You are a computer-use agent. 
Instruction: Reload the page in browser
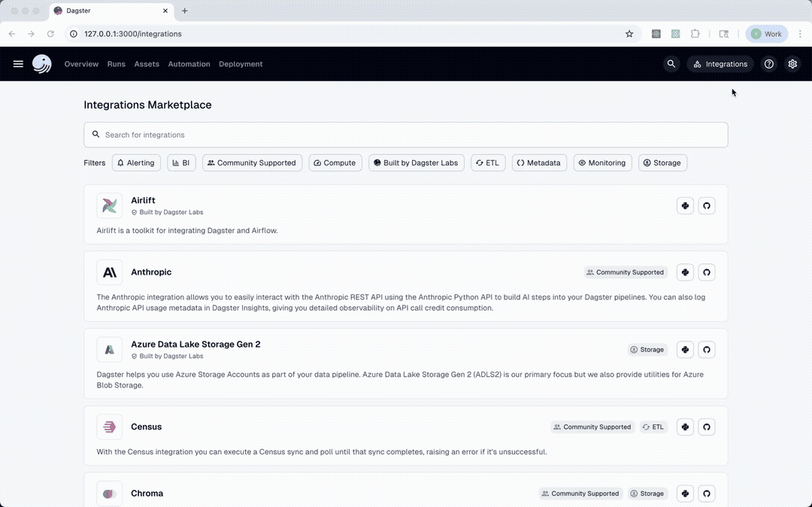coord(50,34)
